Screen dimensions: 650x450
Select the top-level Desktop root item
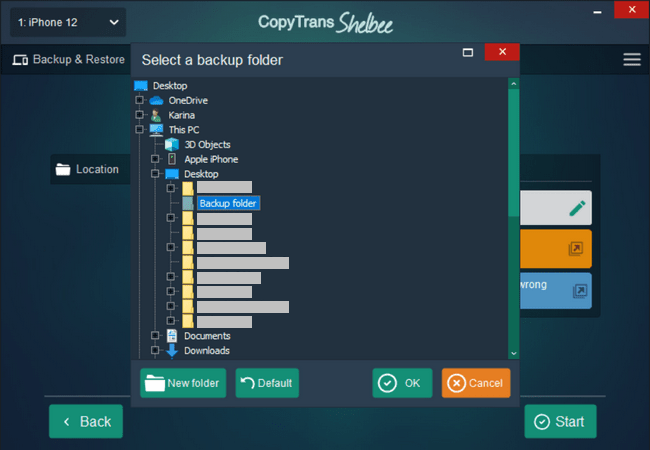pyautogui.click(x=170, y=86)
